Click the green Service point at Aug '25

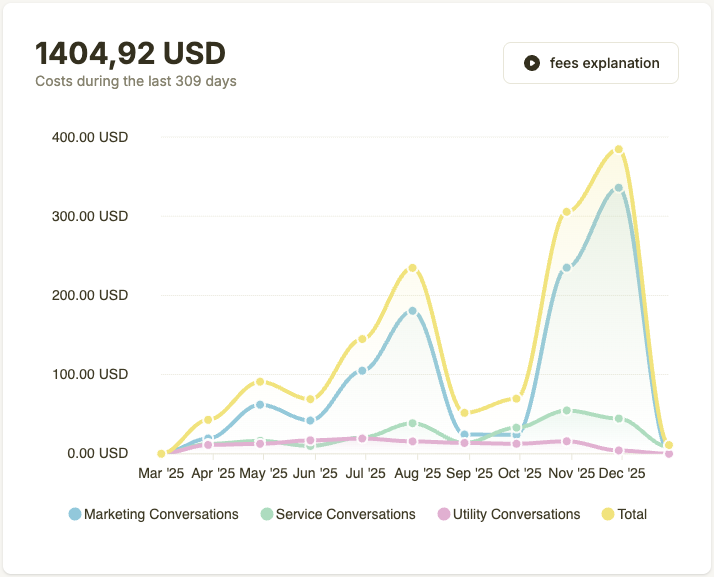412,423
